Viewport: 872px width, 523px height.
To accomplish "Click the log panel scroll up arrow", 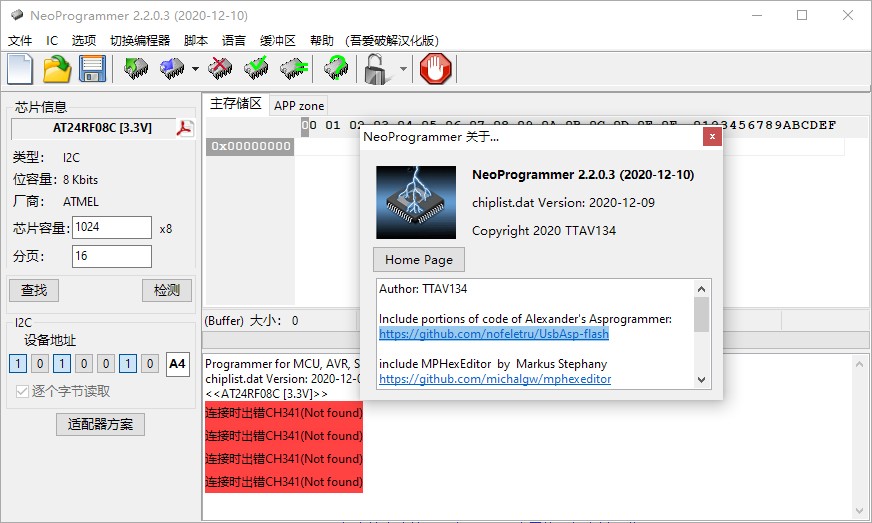I will tap(859, 364).
